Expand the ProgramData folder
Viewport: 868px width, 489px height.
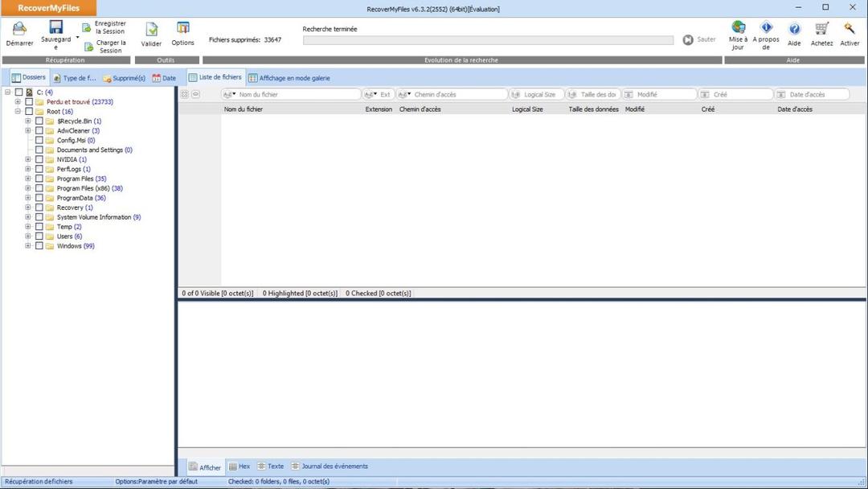[x=27, y=198]
